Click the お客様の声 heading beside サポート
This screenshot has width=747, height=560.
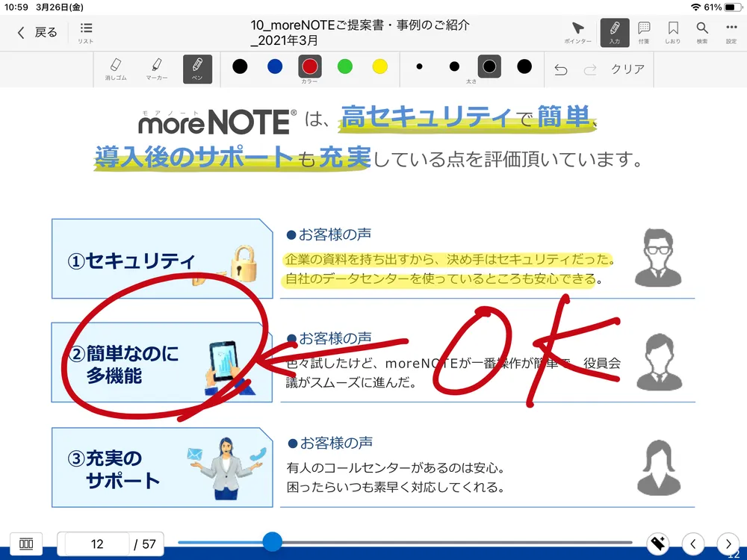(x=331, y=444)
